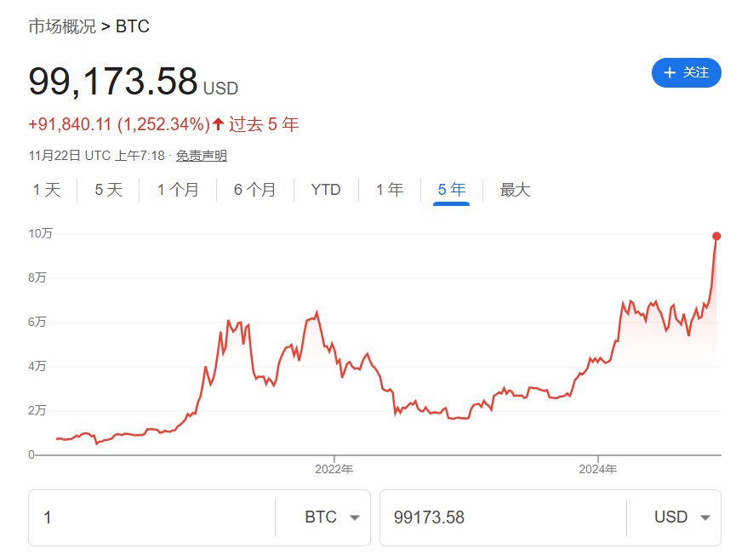Expand the USD currency dropdown arrow
The height and width of the screenshot is (560, 753).
pyautogui.click(x=705, y=517)
